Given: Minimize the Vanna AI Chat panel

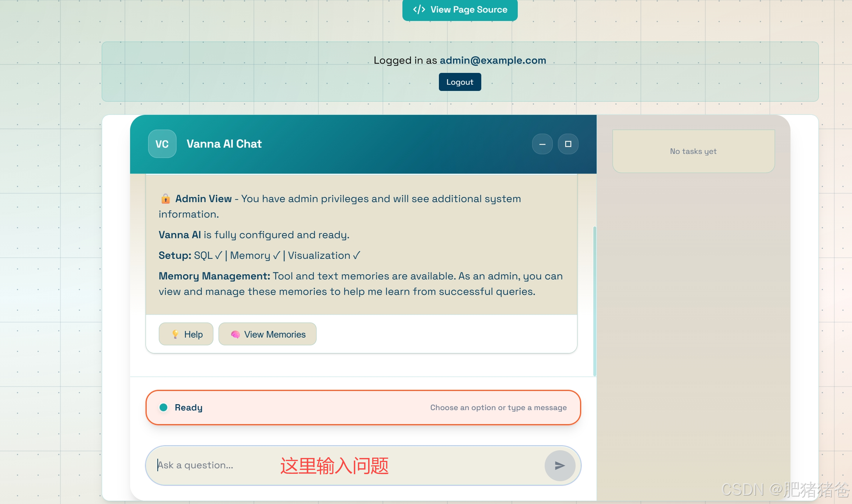Looking at the screenshot, I should pos(542,144).
